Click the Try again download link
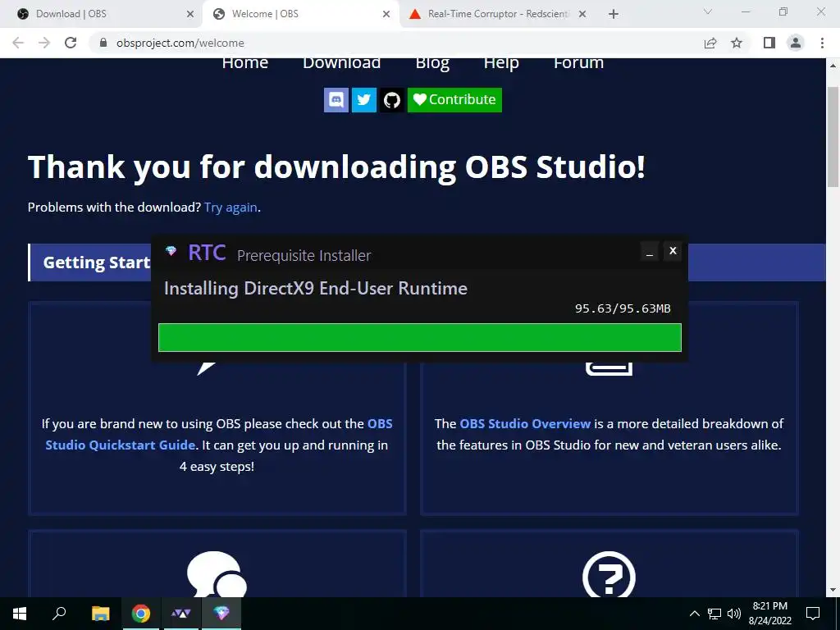Image resolution: width=840 pixels, height=630 pixels. pyautogui.click(x=231, y=208)
